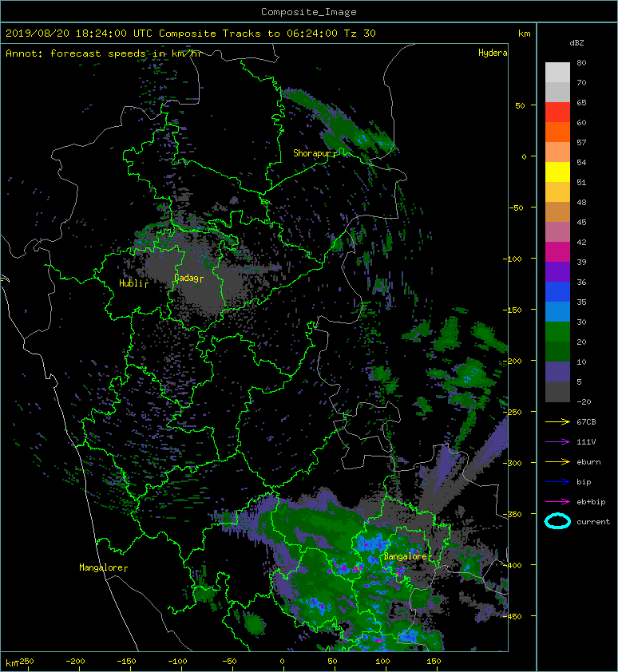618x672 pixels.
Task: Click the blue bip arrow in legend
Action: [x=557, y=482]
